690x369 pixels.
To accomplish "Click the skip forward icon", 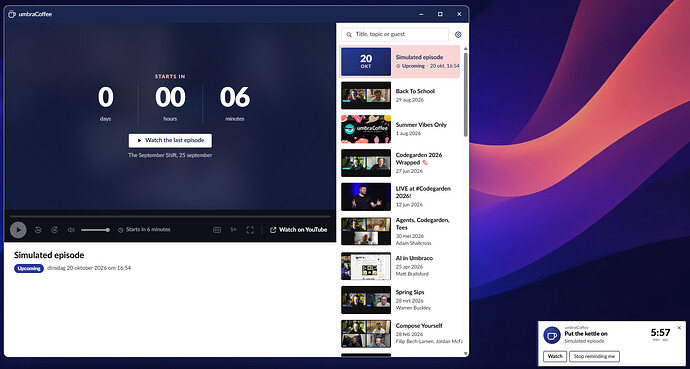I will pos(55,230).
